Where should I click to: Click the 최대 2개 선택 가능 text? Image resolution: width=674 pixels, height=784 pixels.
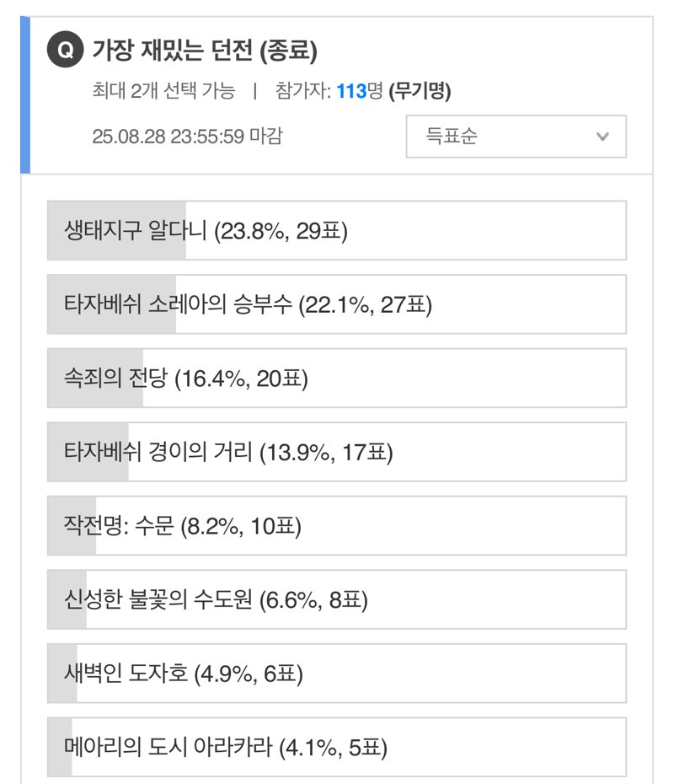(x=163, y=91)
